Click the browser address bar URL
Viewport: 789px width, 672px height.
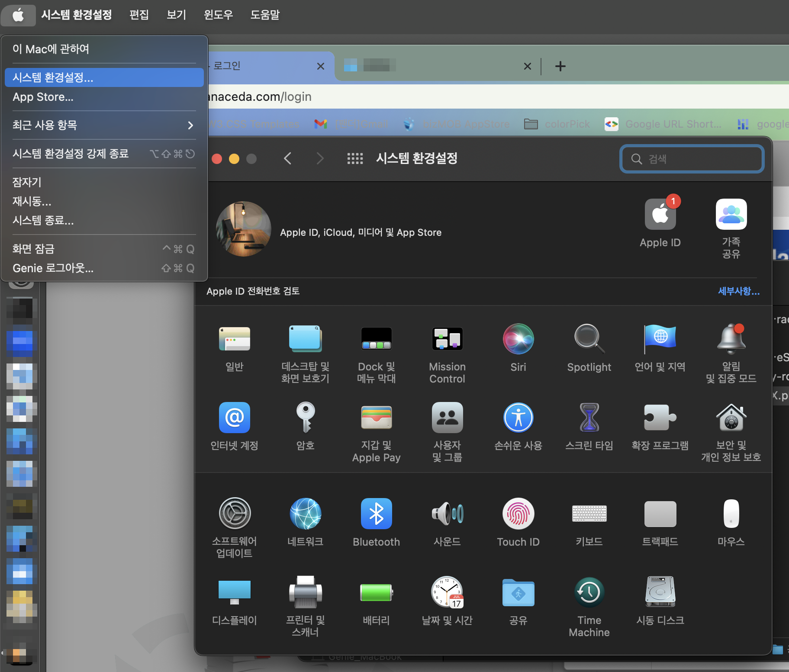261,96
